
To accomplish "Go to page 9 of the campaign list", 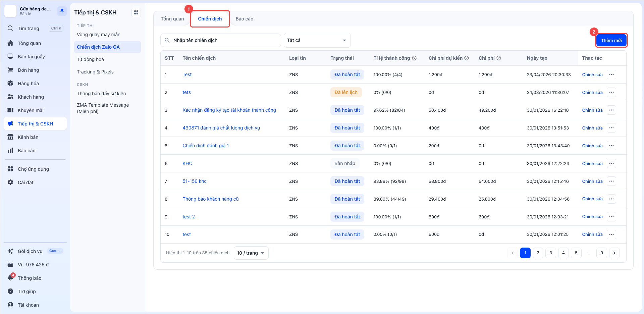I will tap(602, 253).
